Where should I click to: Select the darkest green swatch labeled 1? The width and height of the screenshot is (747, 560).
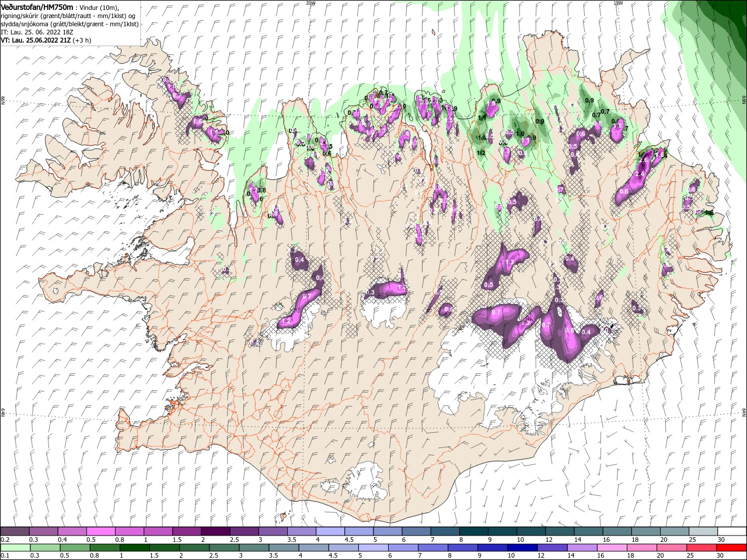(135, 548)
